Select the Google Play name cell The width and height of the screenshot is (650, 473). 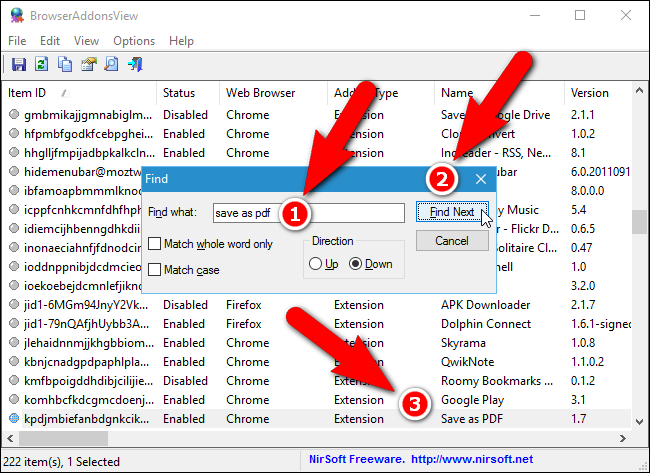pyautogui.click(x=472, y=400)
